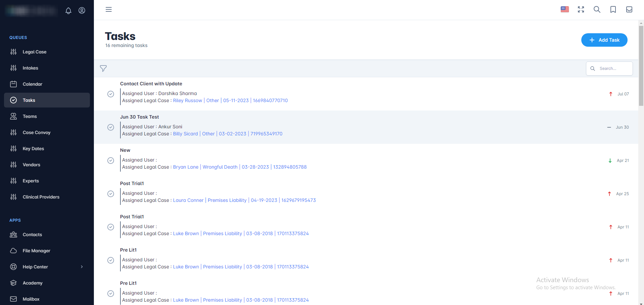The image size is (644, 305).
Task: Click the '16 remaining tasks' text
Action: pyautogui.click(x=126, y=45)
